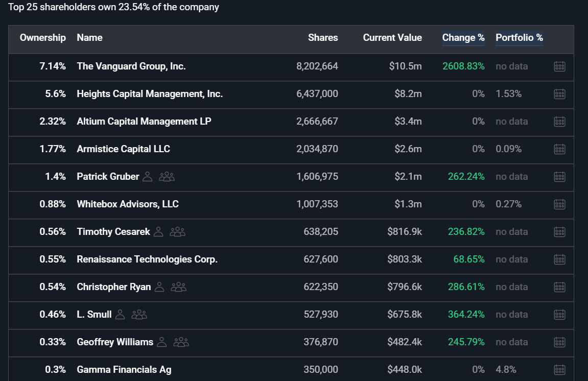Viewport: 588px width, 381px height.
Task: Open calendar icon in Vanguard Group row
Action: (x=559, y=66)
